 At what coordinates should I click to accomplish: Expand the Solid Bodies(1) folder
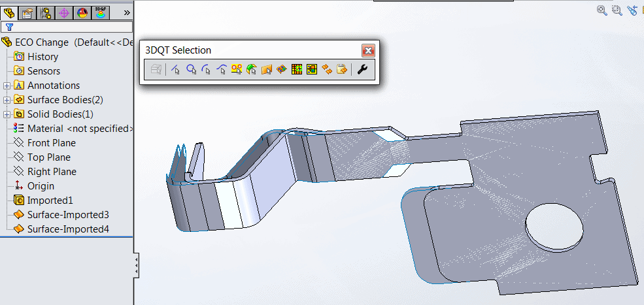click(x=7, y=114)
